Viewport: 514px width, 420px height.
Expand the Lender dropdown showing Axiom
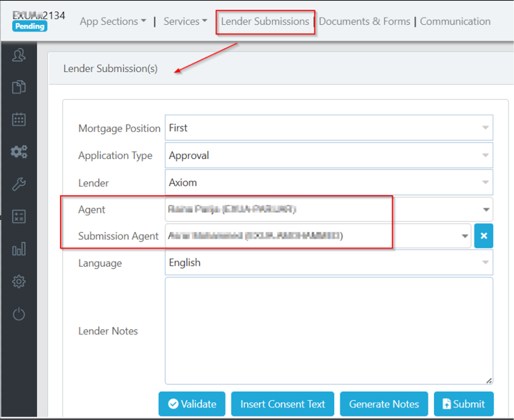[x=329, y=182]
